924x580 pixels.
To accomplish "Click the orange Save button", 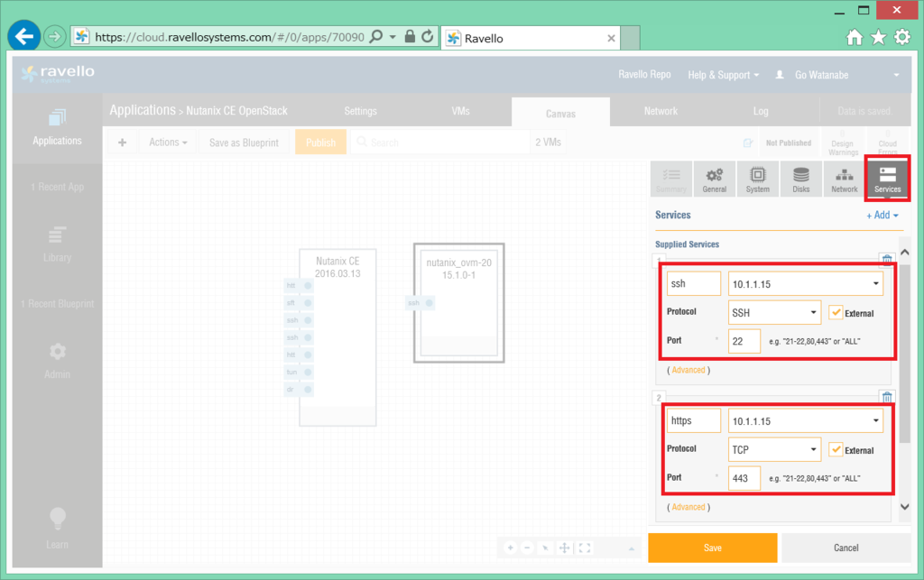I will [x=713, y=548].
